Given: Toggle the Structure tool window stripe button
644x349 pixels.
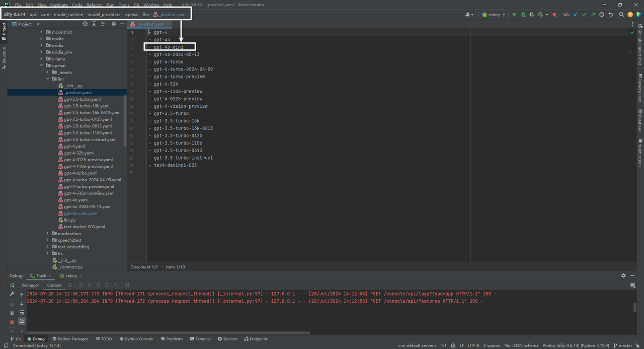Looking at the screenshot, I should pyautogui.click(x=4, y=58).
